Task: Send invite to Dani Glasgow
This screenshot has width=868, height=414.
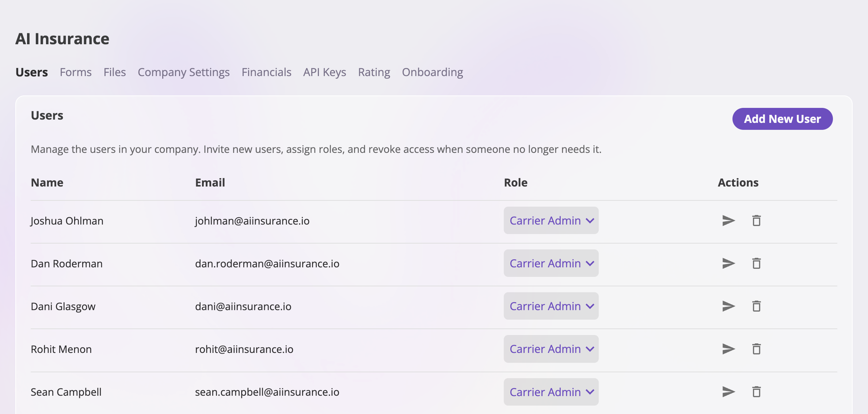Action: pyautogui.click(x=728, y=306)
